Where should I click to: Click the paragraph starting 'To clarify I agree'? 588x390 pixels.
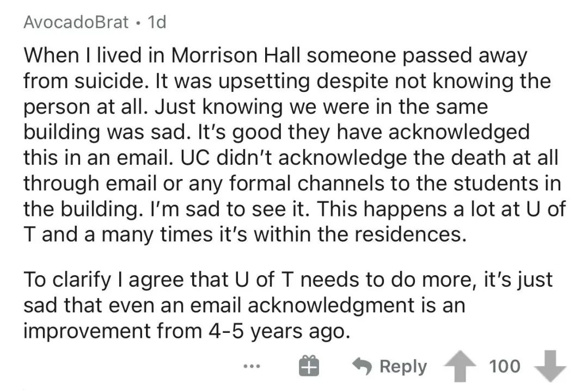287,305
